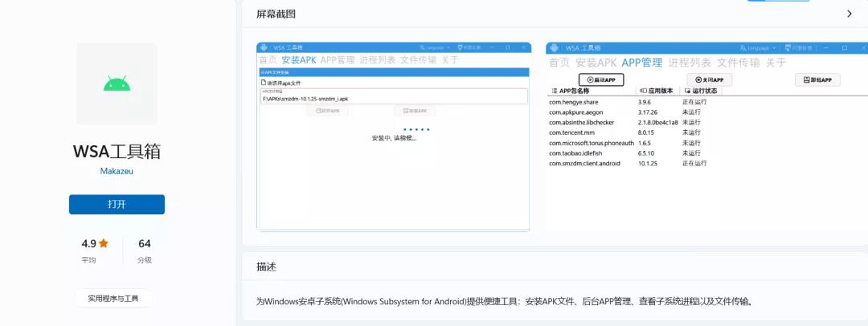Viewport: 868px width, 326px height.
Task: Select the com.taobao.idlefish row
Action: click(x=628, y=153)
